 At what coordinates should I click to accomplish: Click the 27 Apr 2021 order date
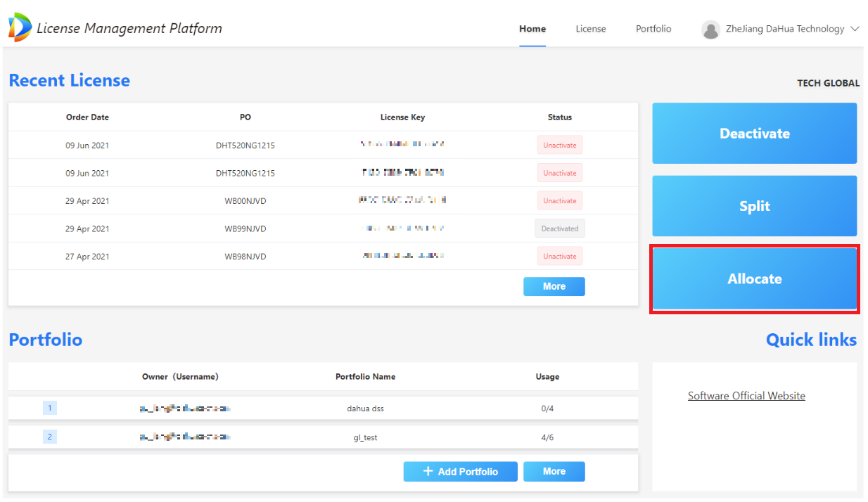(x=88, y=257)
